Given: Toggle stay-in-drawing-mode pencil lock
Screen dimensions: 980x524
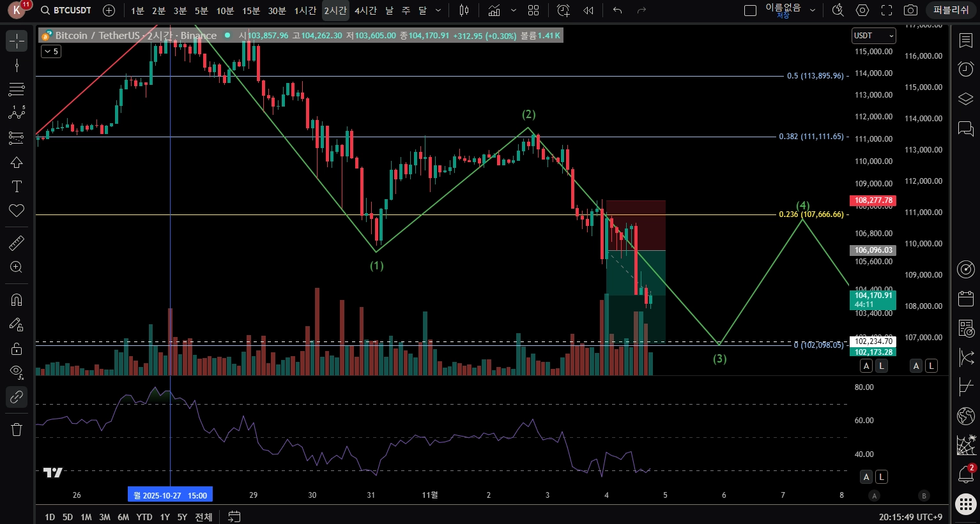Looking at the screenshot, I should pyautogui.click(x=17, y=324).
